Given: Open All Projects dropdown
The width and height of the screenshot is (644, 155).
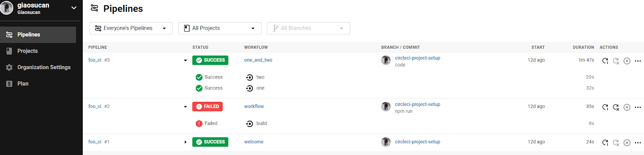Looking at the screenshot, I should 220,28.
